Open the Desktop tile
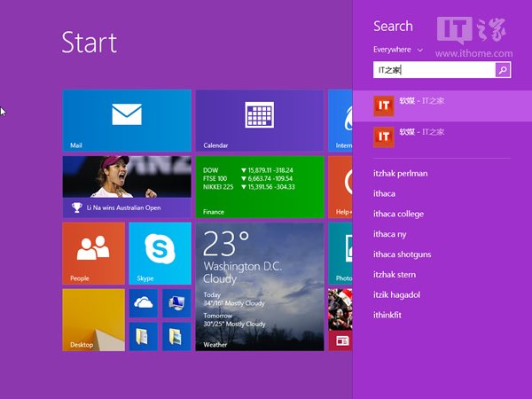Viewport: 532px width, 399px height. click(x=93, y=319)
